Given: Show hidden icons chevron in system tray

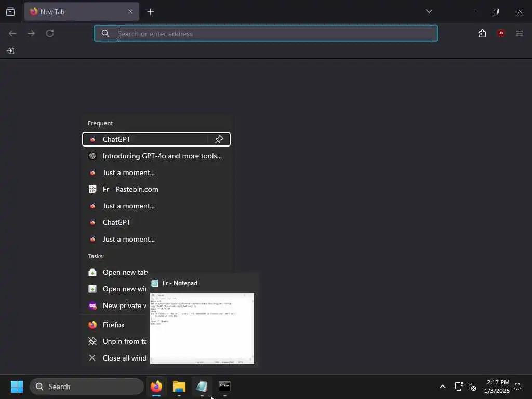Looking at the screenshot, I should pos(443,387).
